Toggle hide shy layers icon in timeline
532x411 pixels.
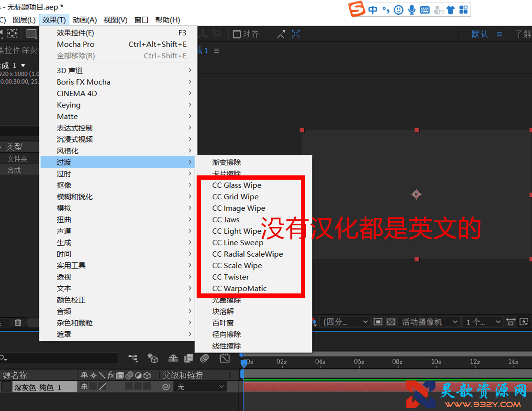pyautogui.click(x=173, y=358)
